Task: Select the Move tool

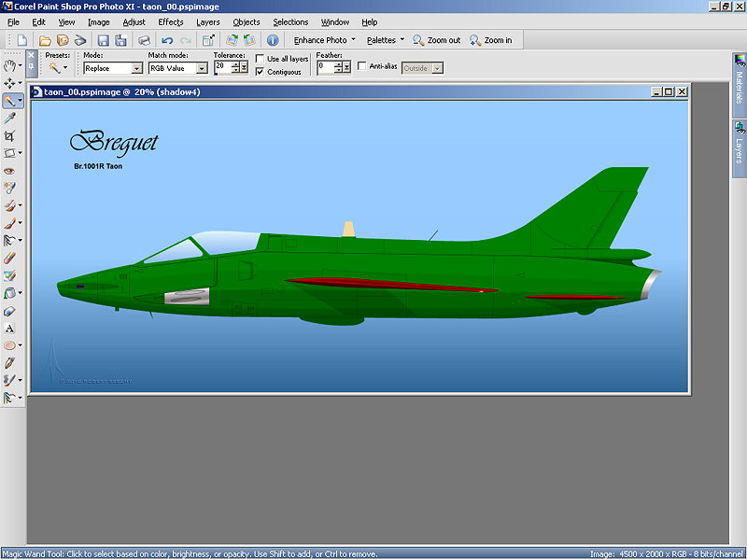Action: (x=9, y=83)
